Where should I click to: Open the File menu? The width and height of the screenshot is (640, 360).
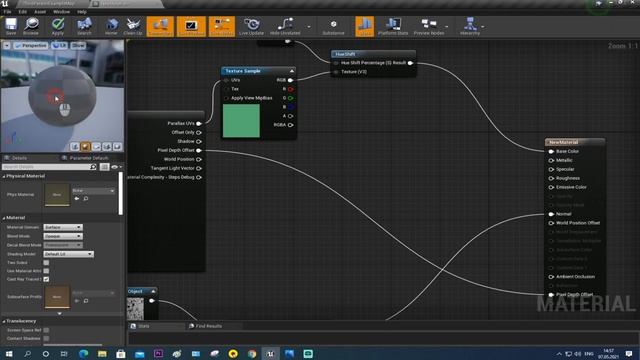(x=7, y=12)
